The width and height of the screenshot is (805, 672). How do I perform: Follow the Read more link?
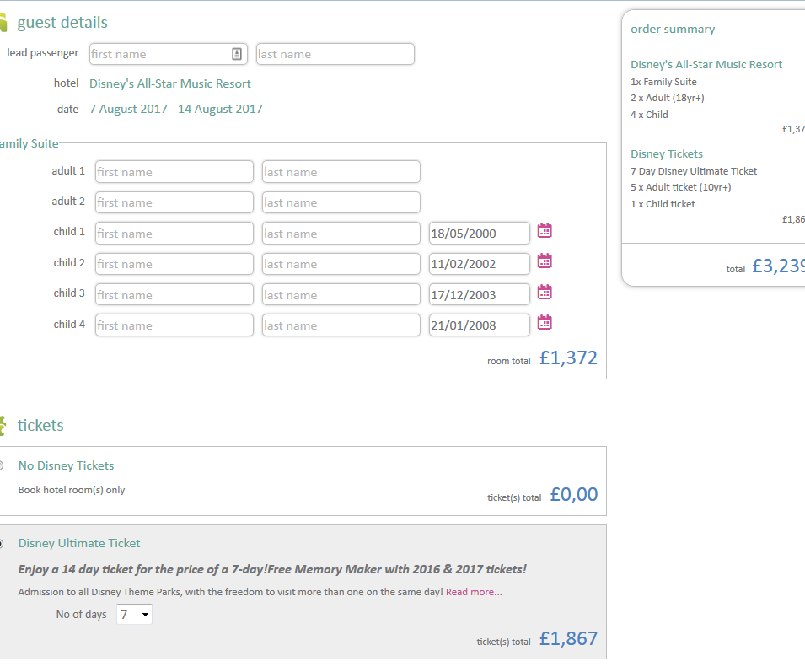click(x=474, y=592)
